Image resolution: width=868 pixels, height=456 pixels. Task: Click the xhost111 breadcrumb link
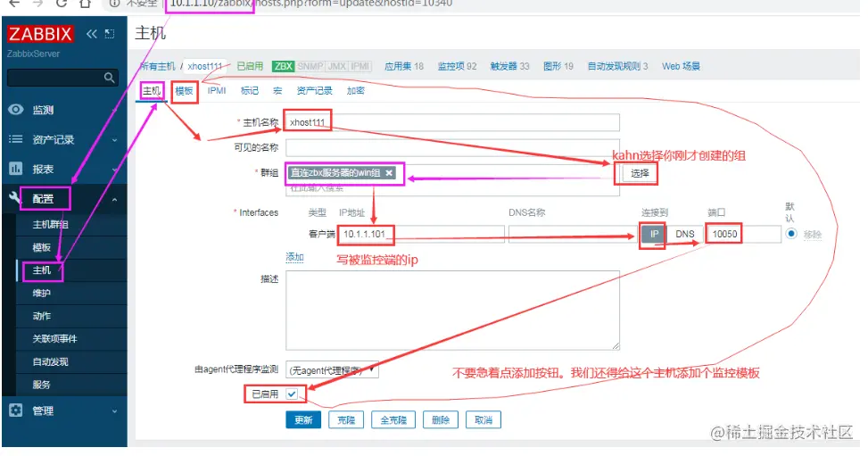(x=205, y=67)
